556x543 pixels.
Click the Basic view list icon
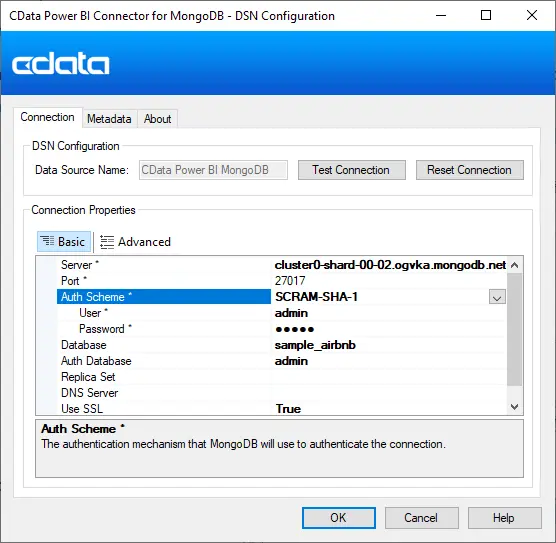tap(47, 241)
